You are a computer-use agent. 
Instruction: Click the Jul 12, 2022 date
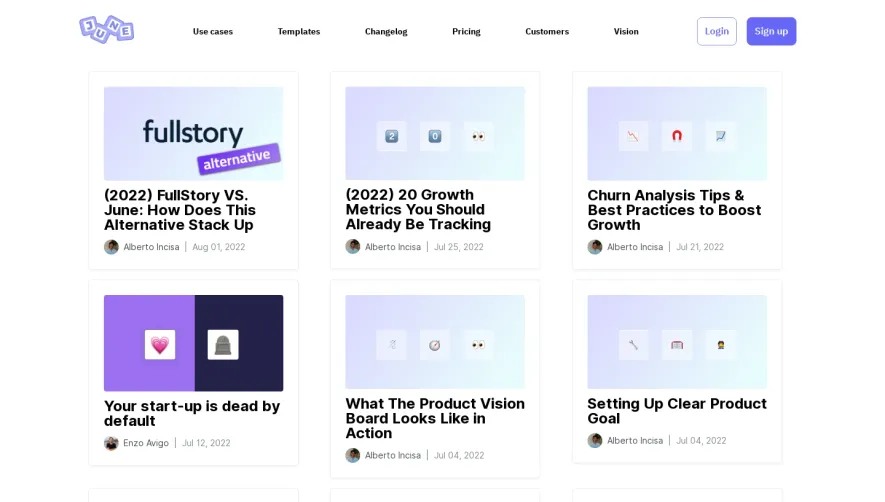(206, 443)
